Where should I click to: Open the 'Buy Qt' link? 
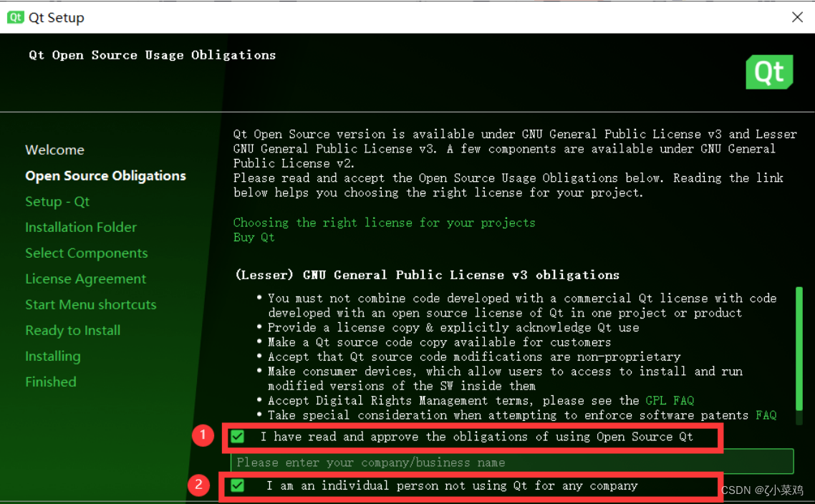[x=254, y=238]
